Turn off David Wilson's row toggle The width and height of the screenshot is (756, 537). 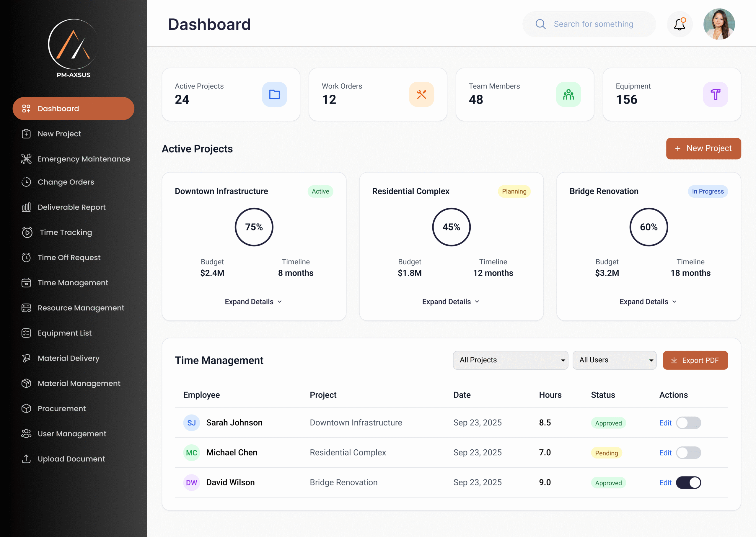coord(688,482)
